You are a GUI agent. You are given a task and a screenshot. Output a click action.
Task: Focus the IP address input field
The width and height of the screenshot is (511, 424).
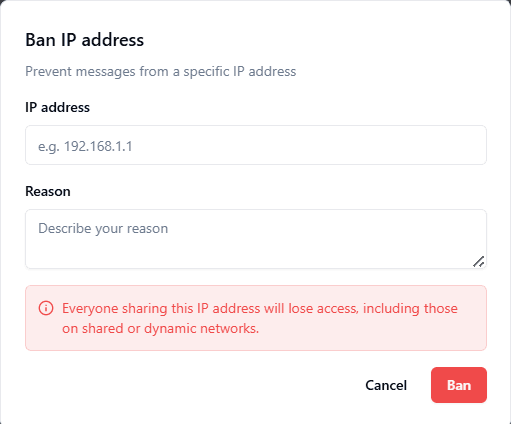(x=256, y=145)
